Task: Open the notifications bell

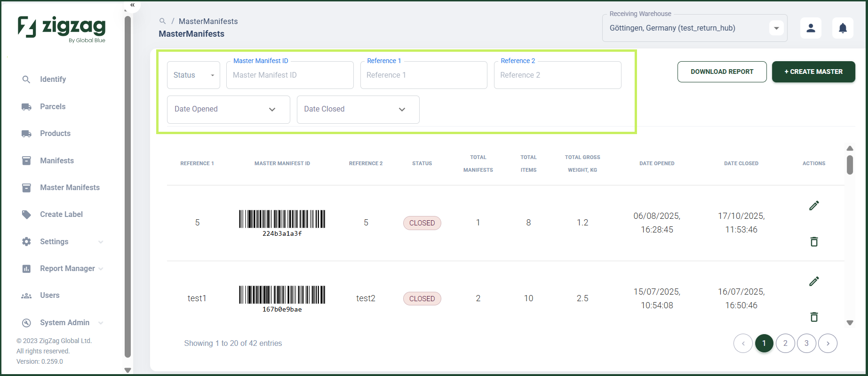Action: pyautogui.click(x=843, y=28)
